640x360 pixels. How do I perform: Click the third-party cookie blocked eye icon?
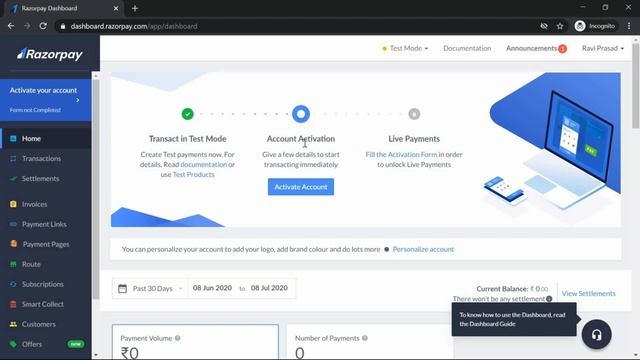tap(544, 26)
